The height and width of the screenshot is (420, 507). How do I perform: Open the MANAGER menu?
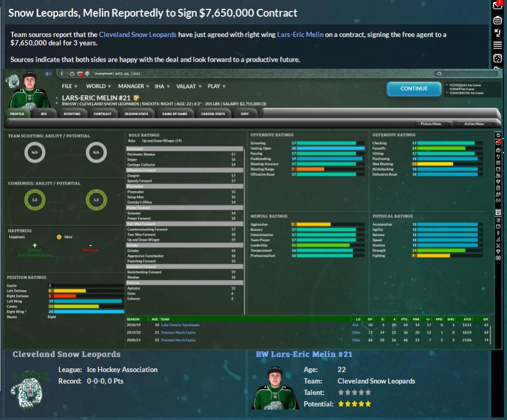pos(134,86)
